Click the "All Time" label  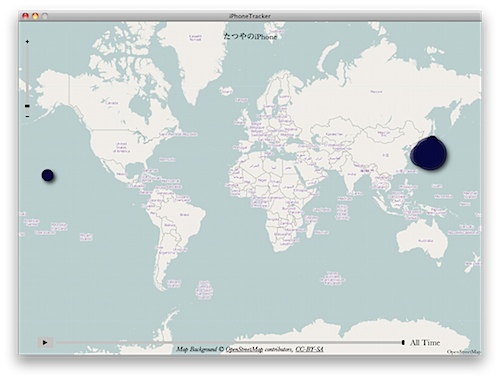click(425, 342)
